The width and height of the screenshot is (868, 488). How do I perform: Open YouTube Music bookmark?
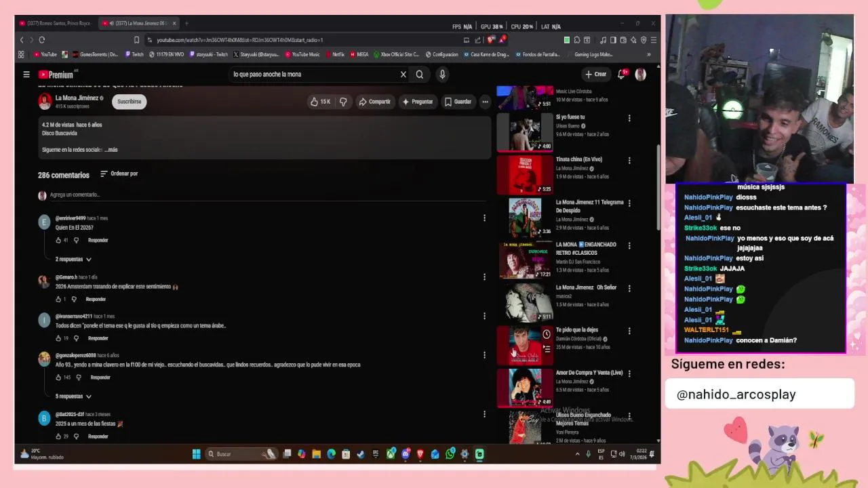coord(302,54)
